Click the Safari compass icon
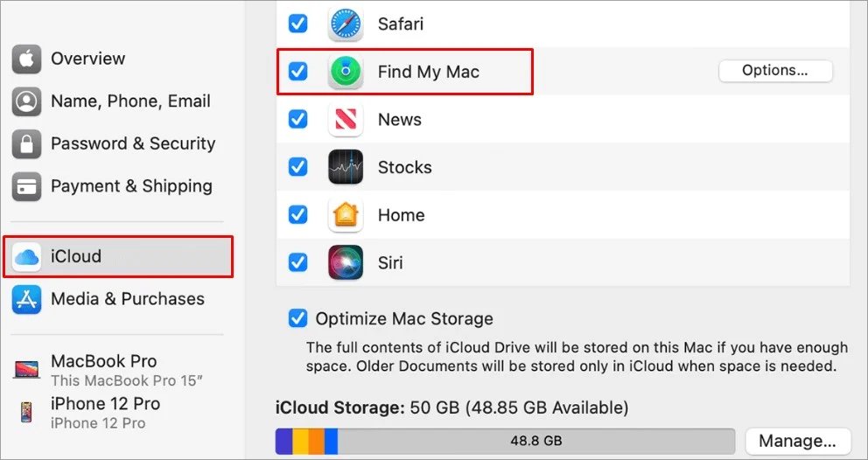The image size is (868, 460). 346,24
